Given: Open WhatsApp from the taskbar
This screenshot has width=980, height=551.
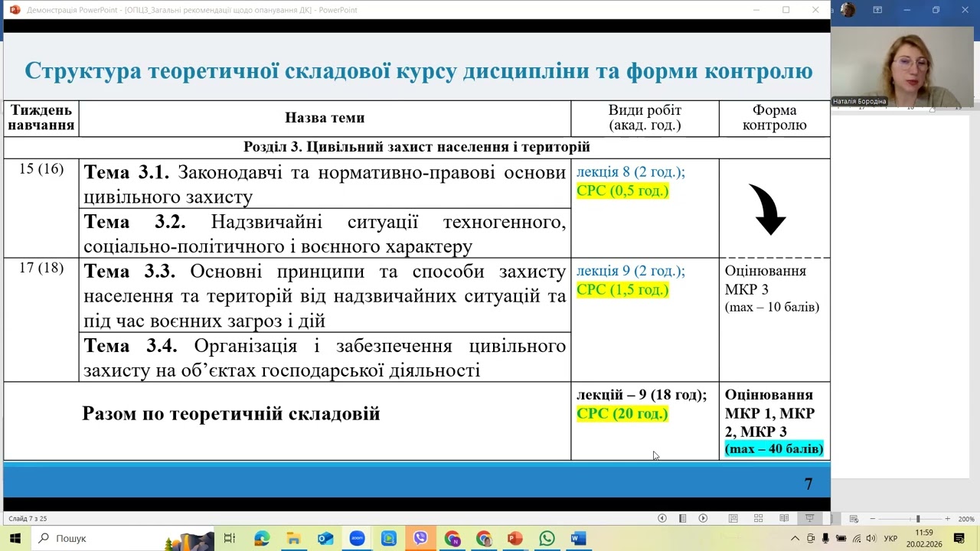Looking at the screenshot, I should (547, 539).
